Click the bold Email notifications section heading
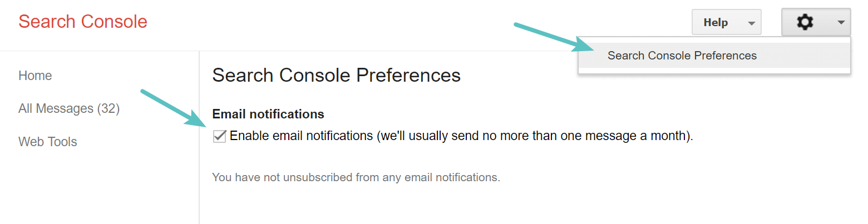868x224 pixels. click(x=268, y=114)
